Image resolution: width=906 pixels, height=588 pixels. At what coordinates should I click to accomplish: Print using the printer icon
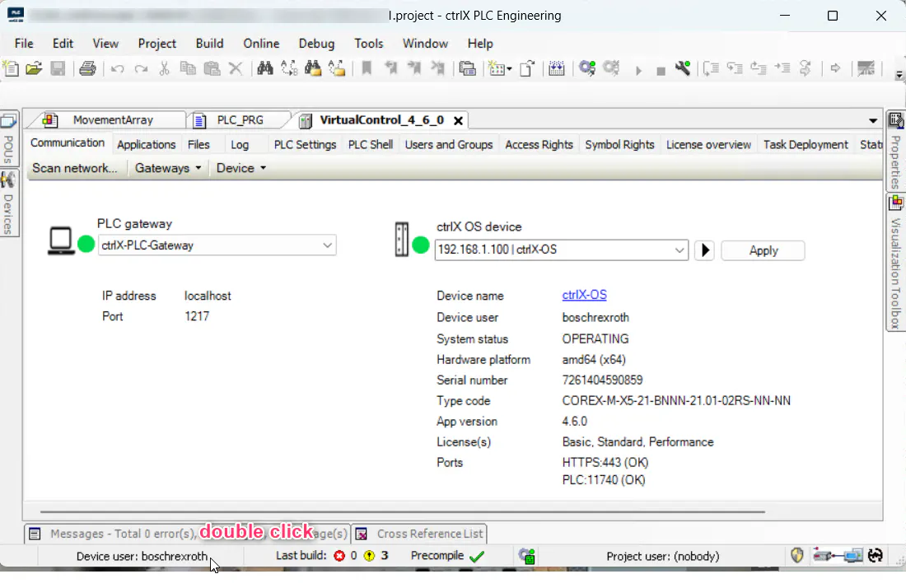click(87, 68)
